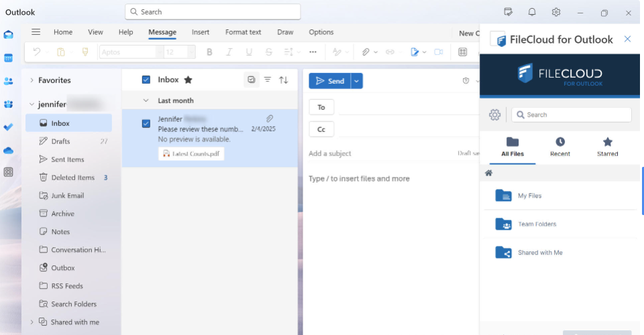Collapse the Last month group
Image resolution: width=644 pixels, height=335 pixels.
coord(146,100)
